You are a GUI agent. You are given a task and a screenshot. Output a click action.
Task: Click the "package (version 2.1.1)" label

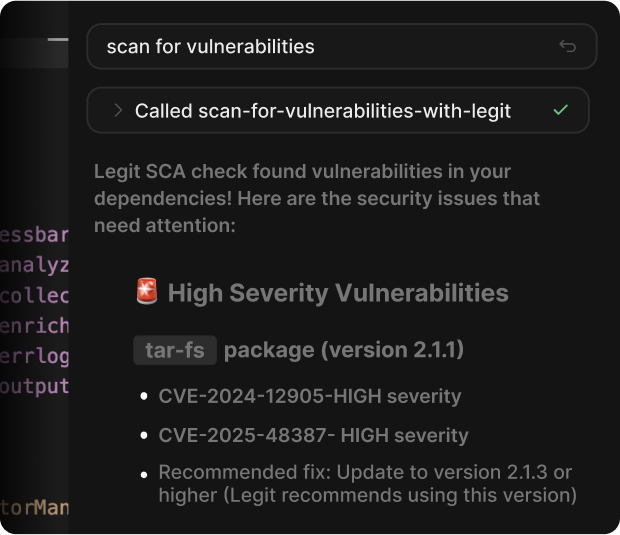pos(343,351)
